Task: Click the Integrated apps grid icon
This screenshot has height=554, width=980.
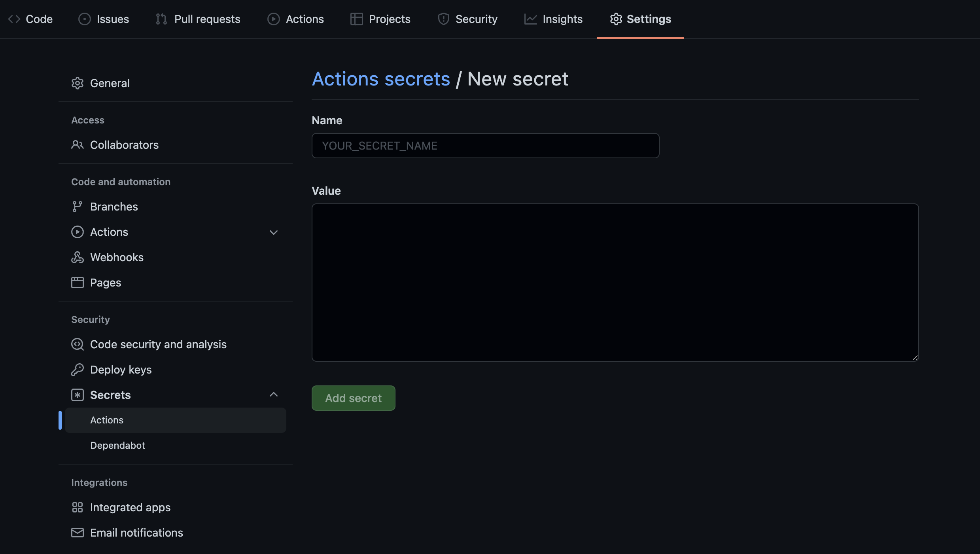Action: click(78, 507)
